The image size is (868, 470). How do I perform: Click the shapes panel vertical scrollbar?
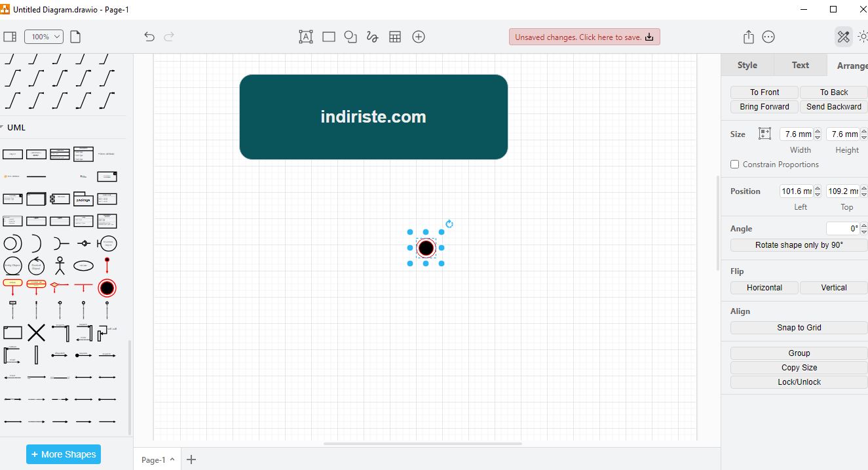pos(130,387)
